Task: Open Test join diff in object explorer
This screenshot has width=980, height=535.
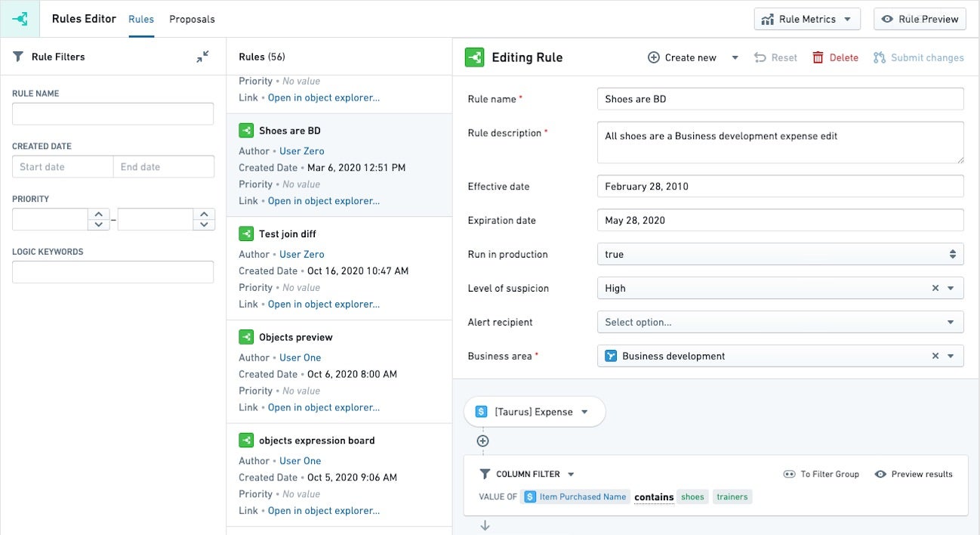Action: 324,305
